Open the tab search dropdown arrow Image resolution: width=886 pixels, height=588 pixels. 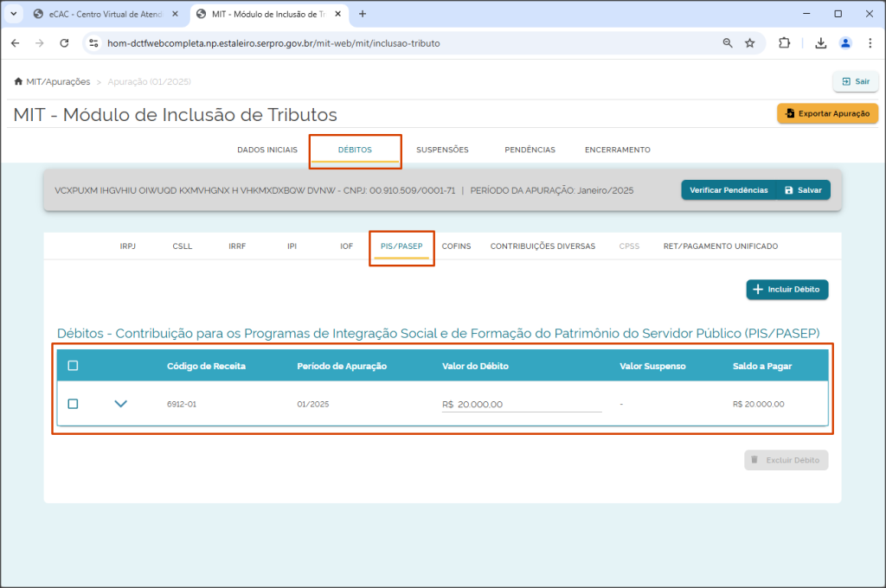[14, 14]
